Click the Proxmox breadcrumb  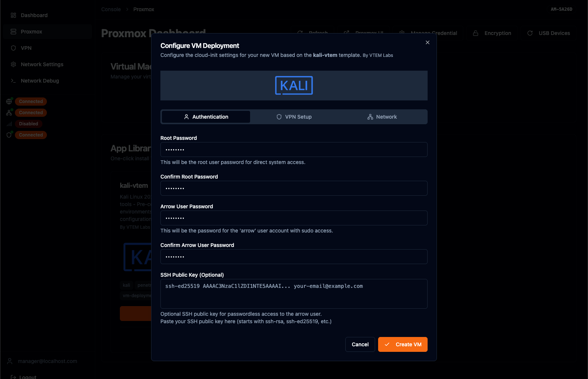[144, 9]
